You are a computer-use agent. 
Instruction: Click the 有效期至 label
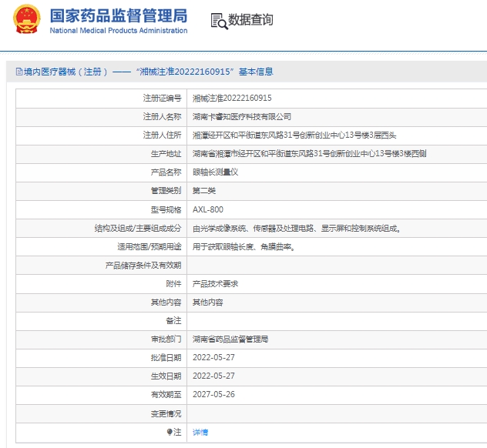click(x=166, y=395)
